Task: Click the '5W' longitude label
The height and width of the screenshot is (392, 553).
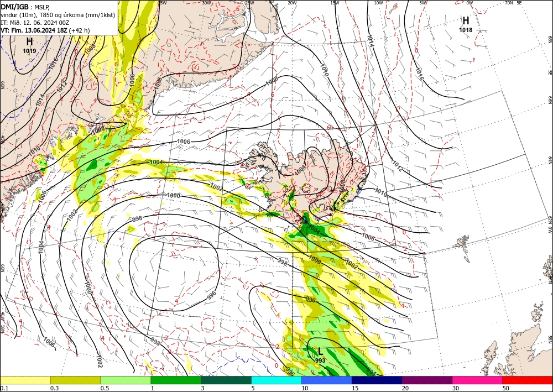Action: [x=423, y=3]
